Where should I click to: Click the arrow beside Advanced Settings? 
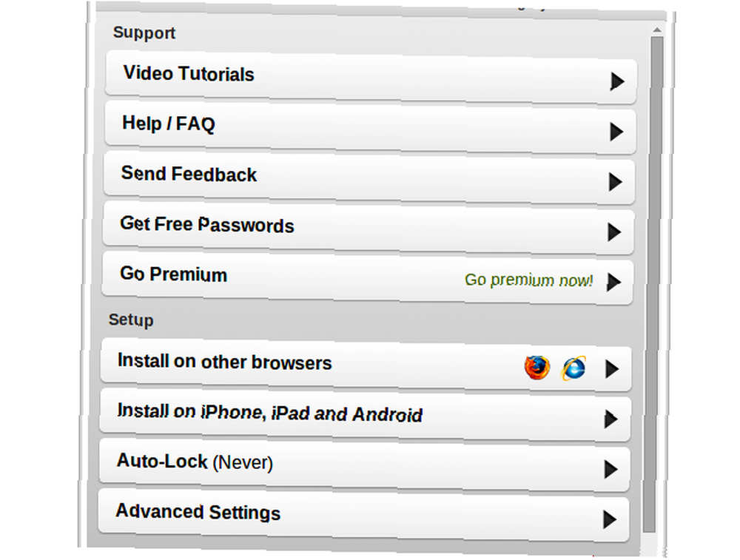tap(610, 519)
